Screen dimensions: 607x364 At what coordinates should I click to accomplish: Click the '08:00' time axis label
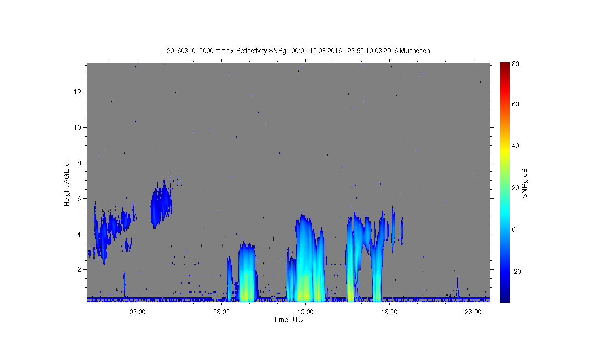[x=222, y=312]
